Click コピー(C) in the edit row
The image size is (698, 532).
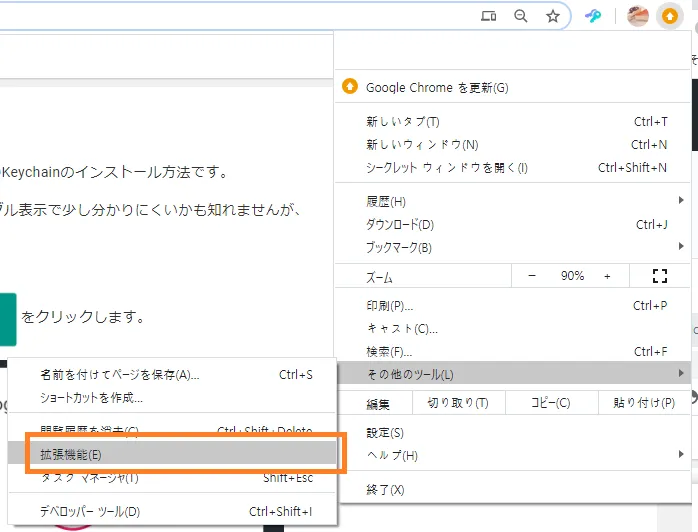pyautogui.click(x=551, y=403)
